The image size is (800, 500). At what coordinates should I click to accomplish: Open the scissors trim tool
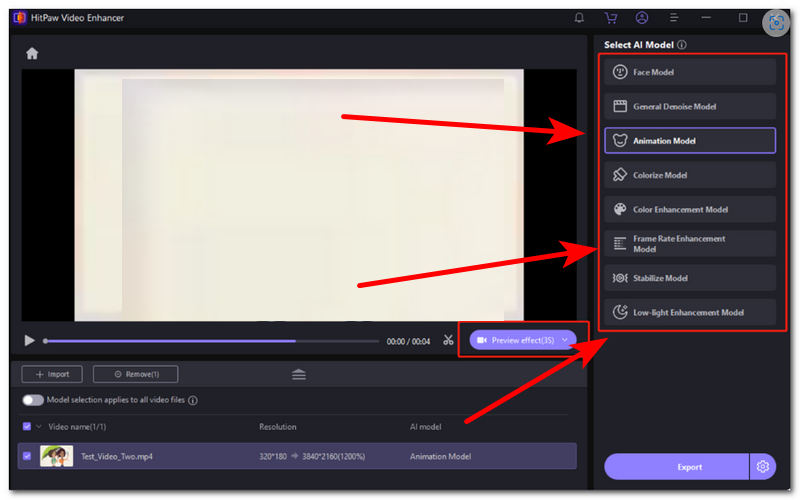(x=448, y=340)
